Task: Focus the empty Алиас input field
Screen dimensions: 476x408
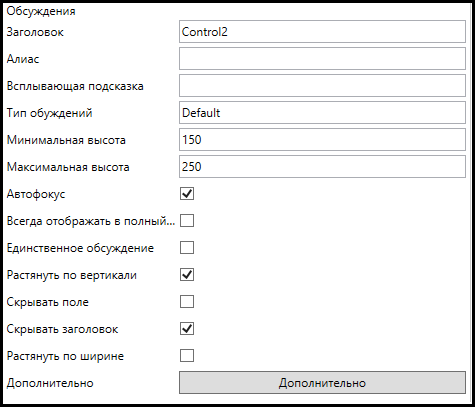Action: (322, 59)
